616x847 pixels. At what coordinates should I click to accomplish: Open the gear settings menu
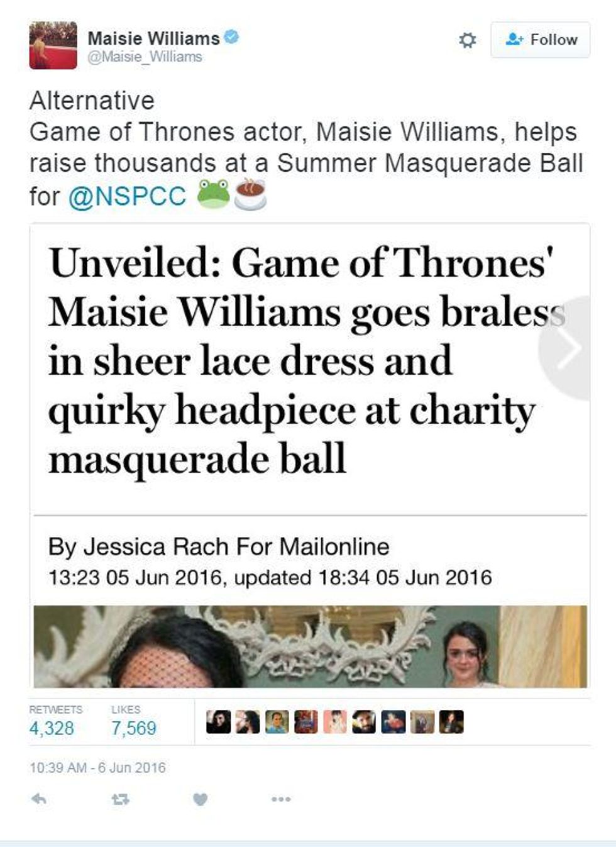click(467, 40)
